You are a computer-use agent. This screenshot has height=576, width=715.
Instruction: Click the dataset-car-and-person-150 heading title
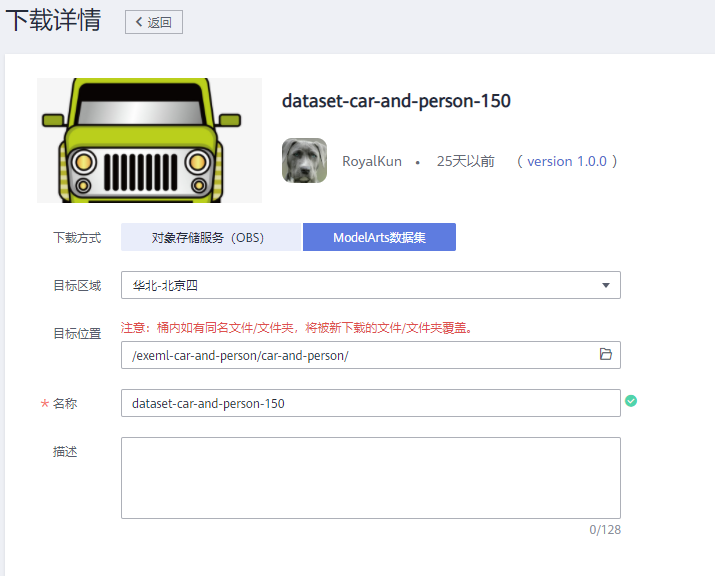[396, 101]
